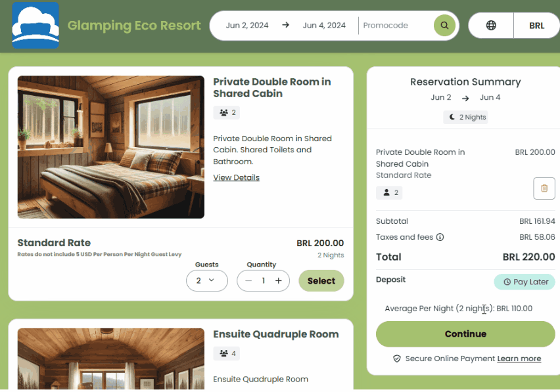The image size is (560, 392).
Task: Click the Pay Later deposit badge
Action: tap(525, 282)
